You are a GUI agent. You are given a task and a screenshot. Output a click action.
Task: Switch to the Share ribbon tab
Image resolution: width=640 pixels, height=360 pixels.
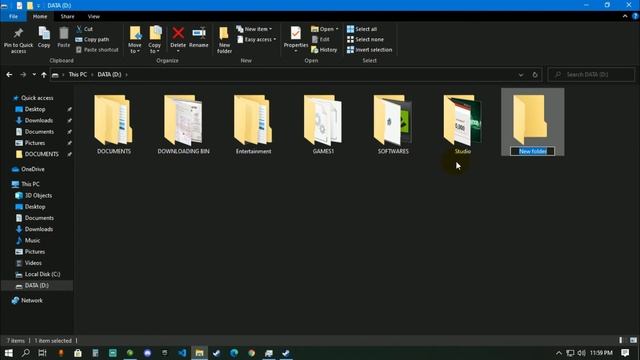(x=67, y=16)
